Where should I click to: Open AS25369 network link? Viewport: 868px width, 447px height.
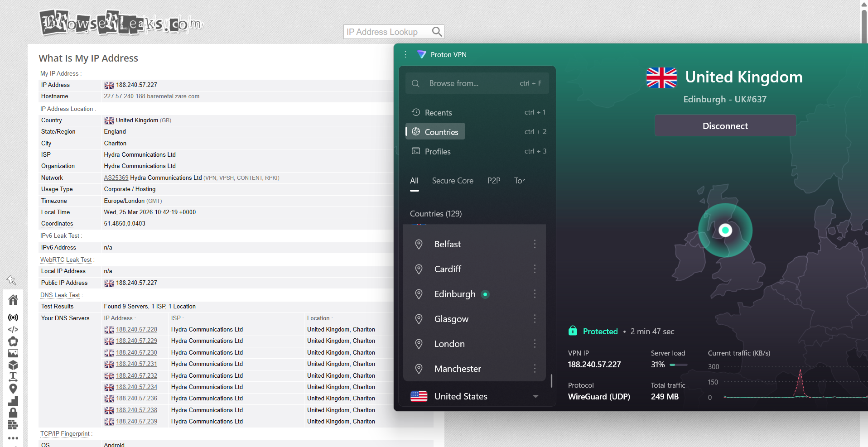(116, 178)
